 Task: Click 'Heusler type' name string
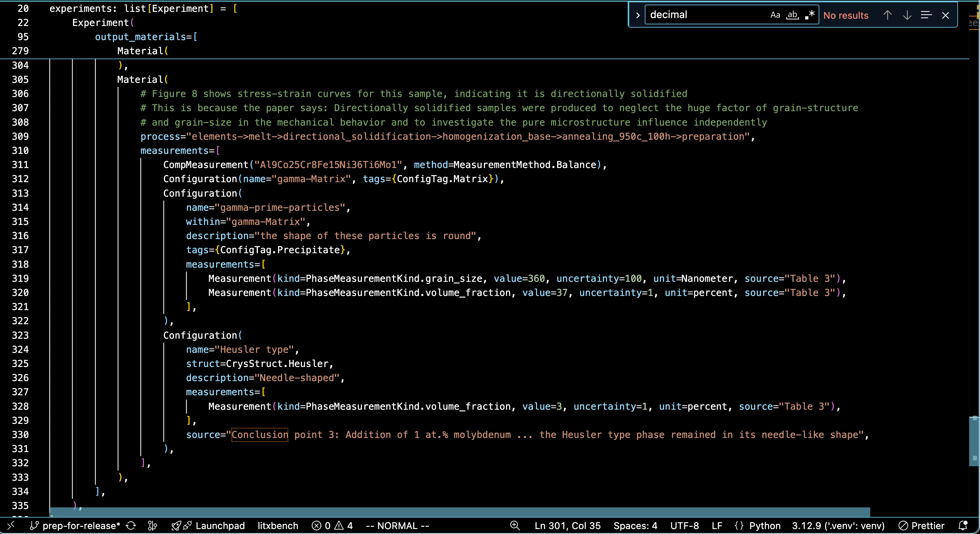[x=257, y=350]
